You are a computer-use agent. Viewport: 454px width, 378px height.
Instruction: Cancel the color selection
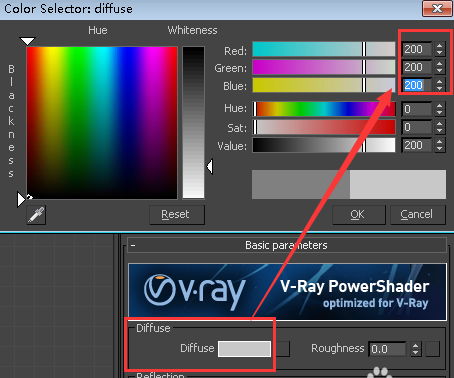click(418, 214)
